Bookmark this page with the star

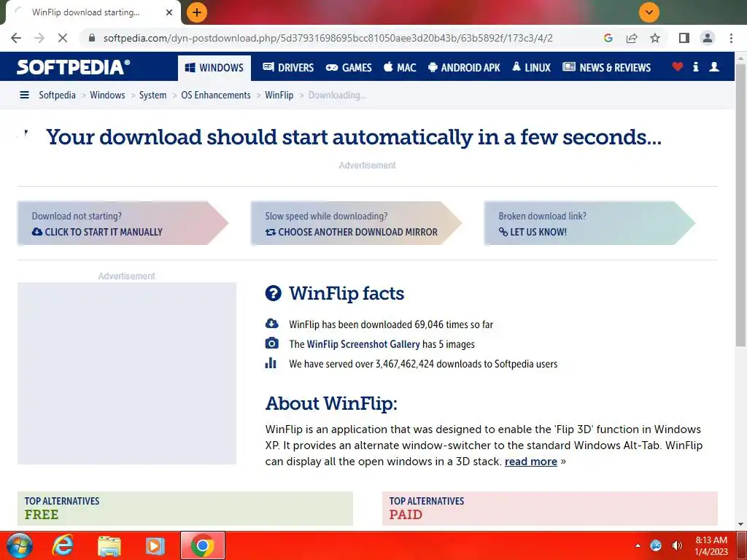[x=655, y=38]
